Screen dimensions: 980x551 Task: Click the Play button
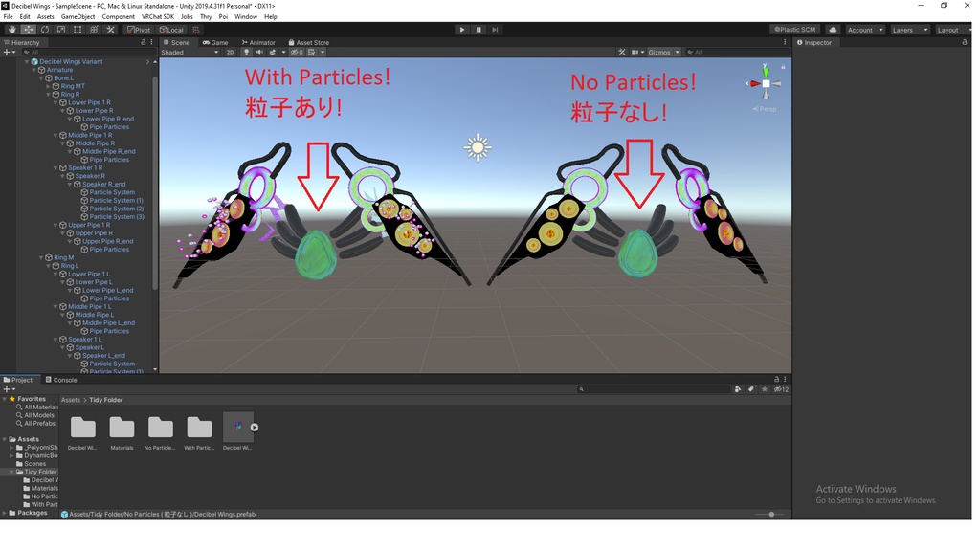[462, 30]
